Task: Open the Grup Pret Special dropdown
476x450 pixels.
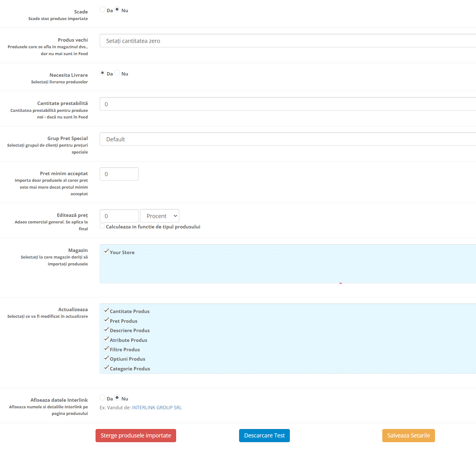Action: click(x=288, y=139)
